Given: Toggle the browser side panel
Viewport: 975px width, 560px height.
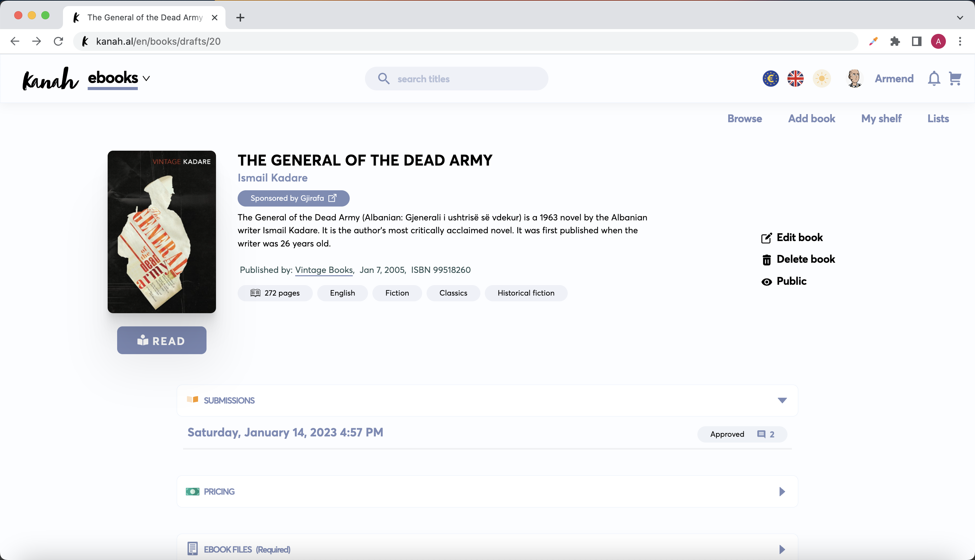Looking at the screenshot, I should click(x=916, y=41).
